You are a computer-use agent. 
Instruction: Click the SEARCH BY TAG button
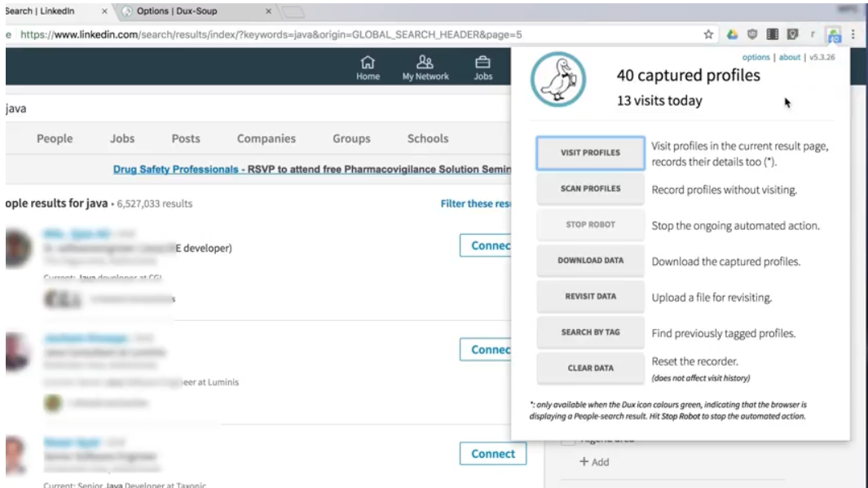coord(590,332)
